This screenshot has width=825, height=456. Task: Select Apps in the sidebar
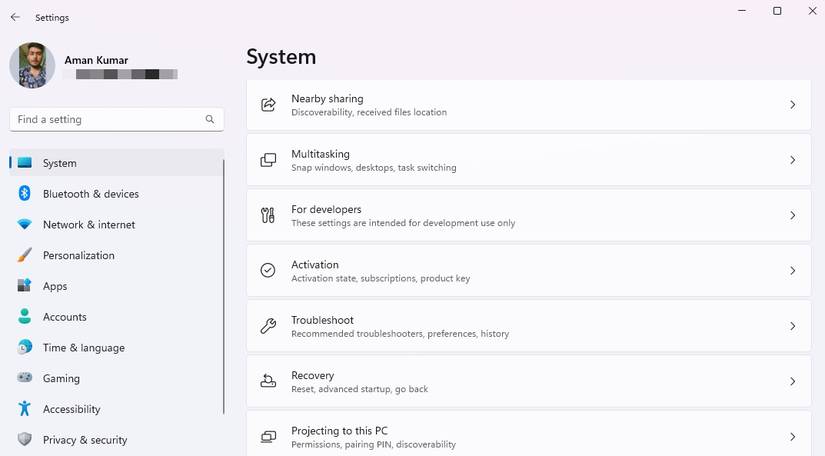(55, 286)
